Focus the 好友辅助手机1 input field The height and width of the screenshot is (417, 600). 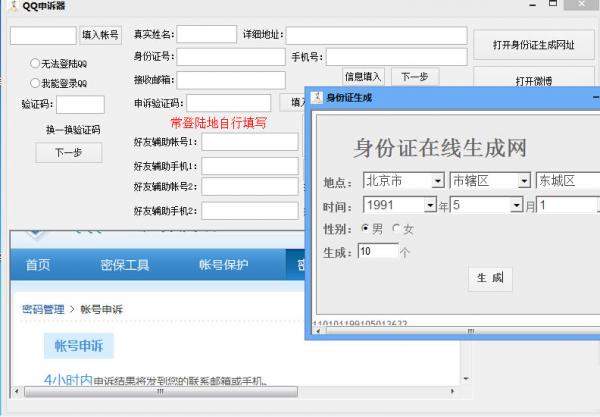tap(250, 166)
